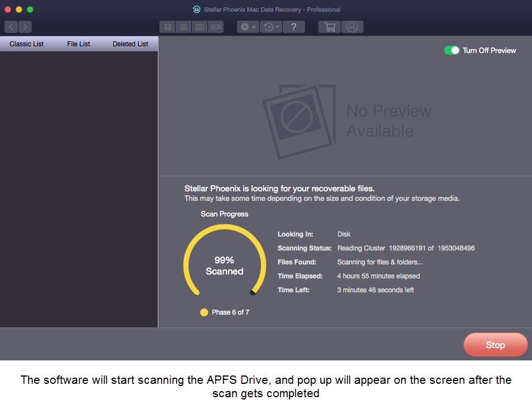This screenshot has height=400, width=532.
Task: Toggle the Turn Off Preview switch
Action: (452, 50)
